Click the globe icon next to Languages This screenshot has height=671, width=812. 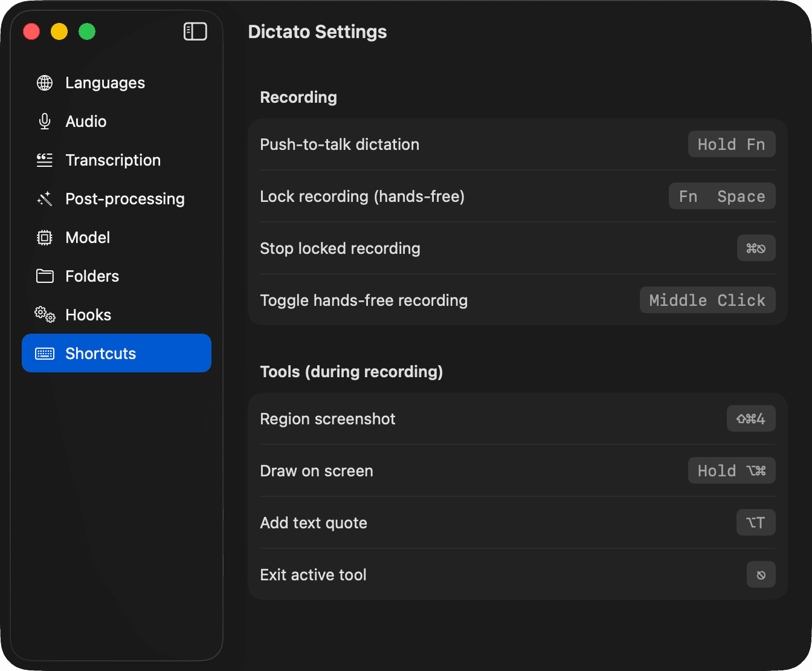[44, 83]
